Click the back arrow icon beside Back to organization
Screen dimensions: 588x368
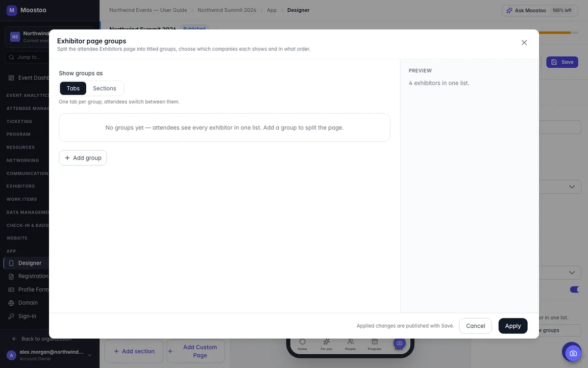[14, 339]
